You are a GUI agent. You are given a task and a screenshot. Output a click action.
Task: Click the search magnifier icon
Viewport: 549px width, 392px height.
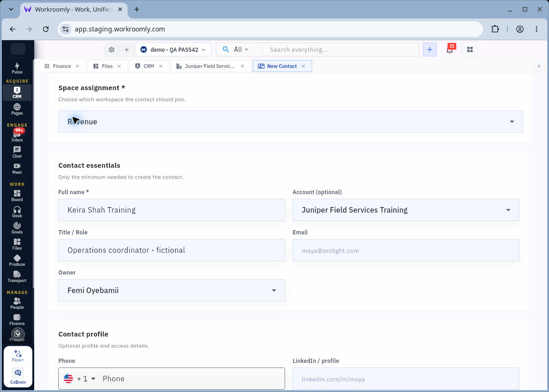(226, 49)
